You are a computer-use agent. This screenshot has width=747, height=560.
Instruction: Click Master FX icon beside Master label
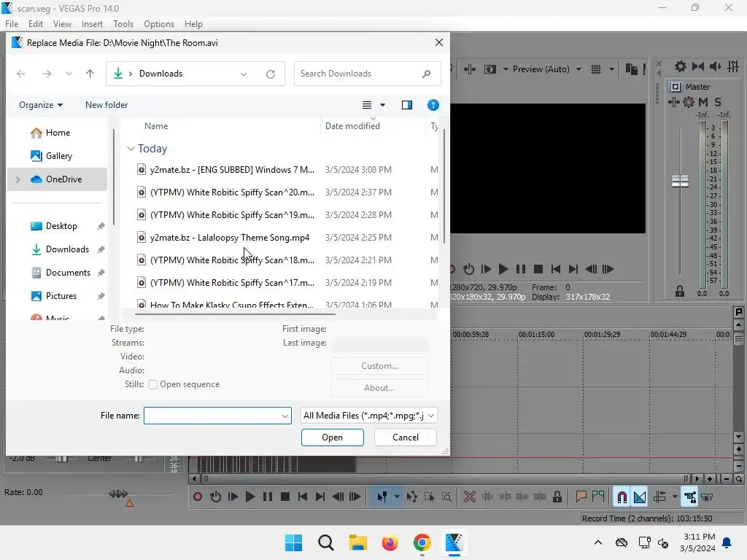click(x=676, y=87)
